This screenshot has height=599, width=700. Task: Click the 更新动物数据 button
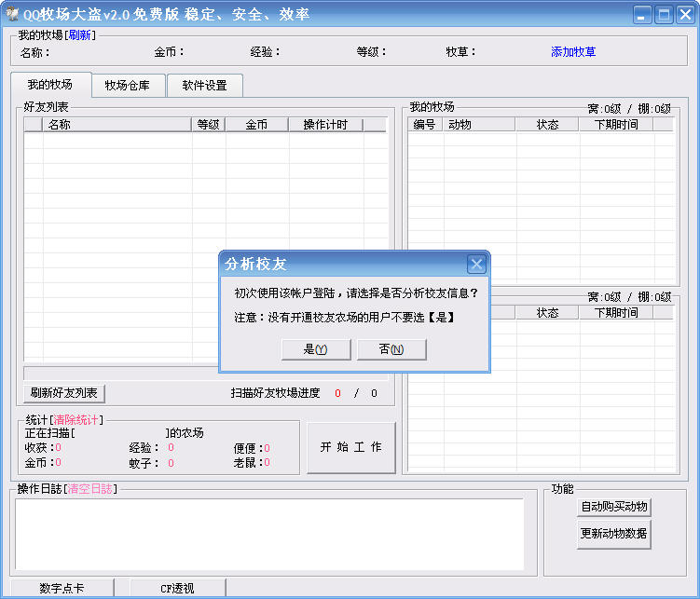[x=614, y=534]
